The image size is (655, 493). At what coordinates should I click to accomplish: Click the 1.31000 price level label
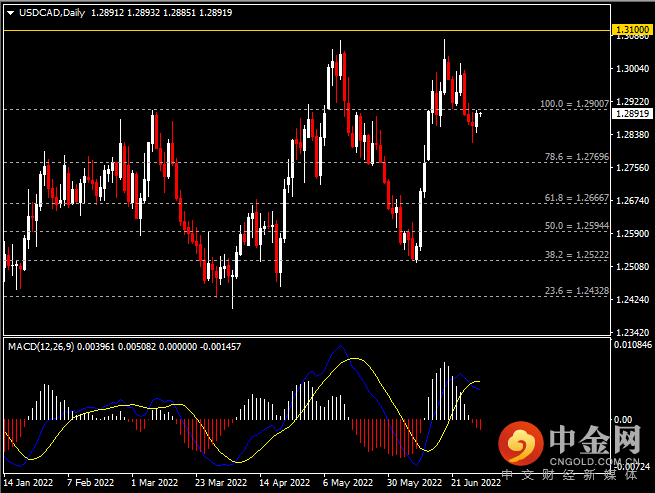[x=630, y=31]
